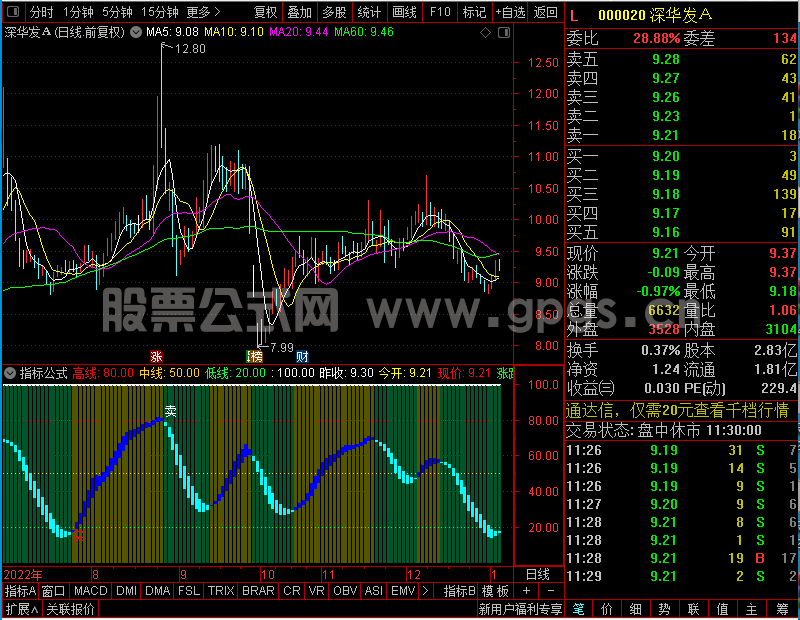The image size is (800, 620).
Task: Toggle the side panel icon in top-left corner
Action: [13, 11]
